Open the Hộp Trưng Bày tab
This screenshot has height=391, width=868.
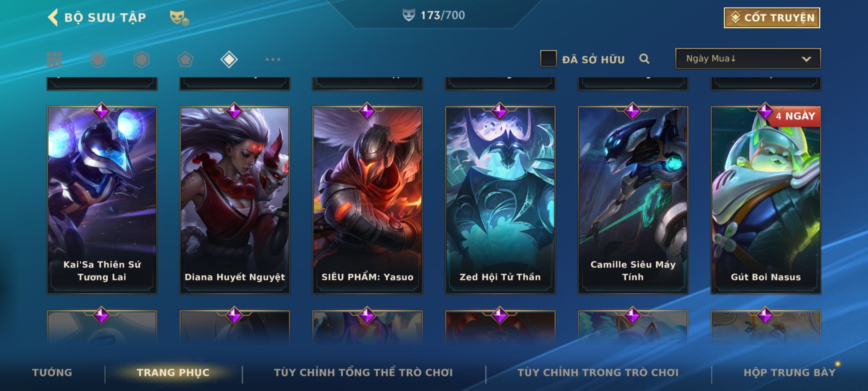tap(790, 373)
